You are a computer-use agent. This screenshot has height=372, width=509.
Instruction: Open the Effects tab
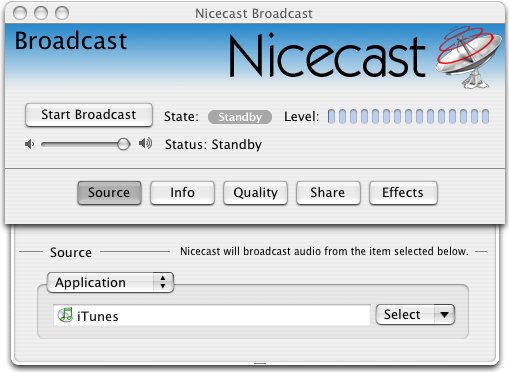click(x=403, y=193)
